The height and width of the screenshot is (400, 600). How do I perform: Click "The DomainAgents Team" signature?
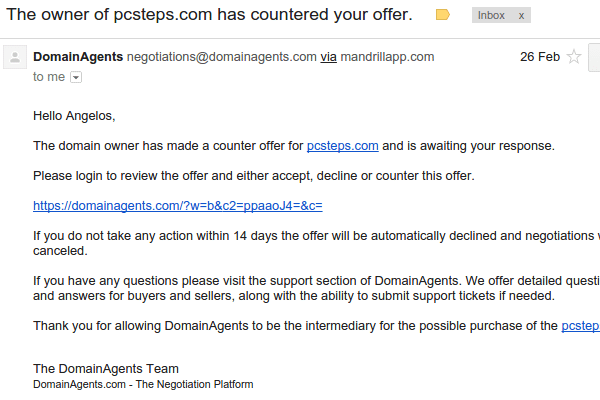click(x=106, y=368)
